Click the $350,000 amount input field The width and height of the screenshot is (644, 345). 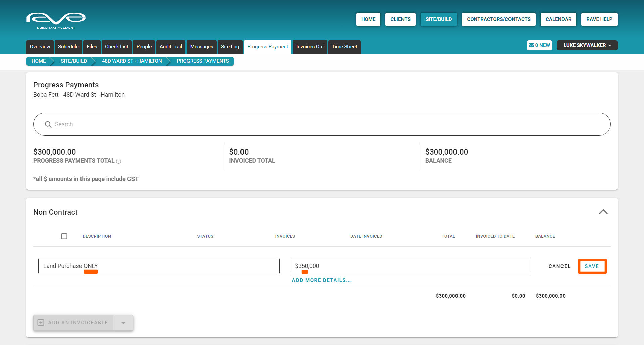click(x=410, y=266)
